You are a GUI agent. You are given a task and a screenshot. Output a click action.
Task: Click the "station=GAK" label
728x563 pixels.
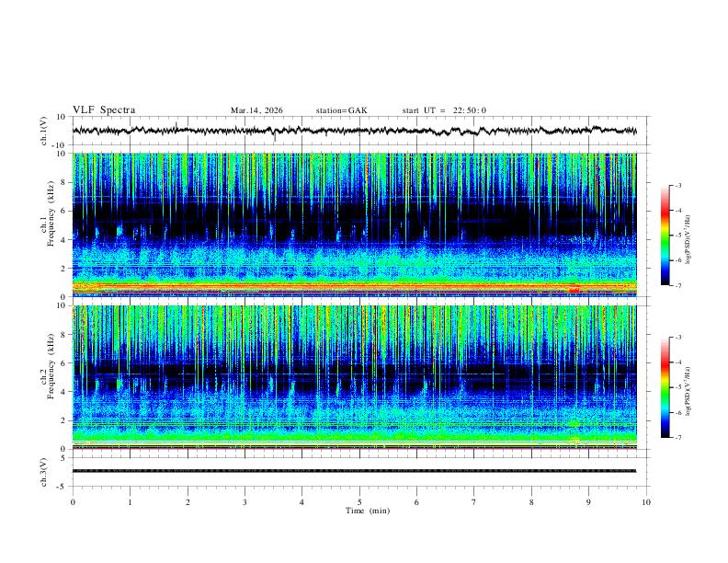(342, 110)
